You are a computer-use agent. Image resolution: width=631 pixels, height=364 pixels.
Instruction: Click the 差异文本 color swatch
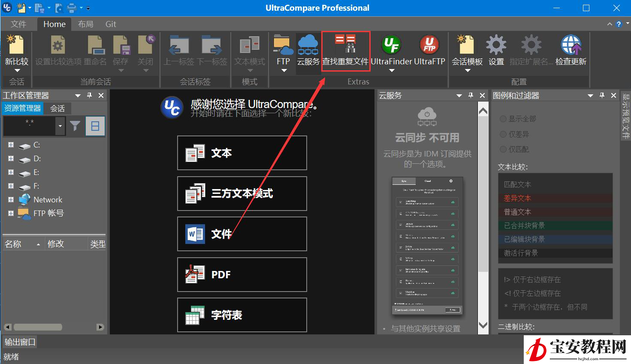coord(555,198)
